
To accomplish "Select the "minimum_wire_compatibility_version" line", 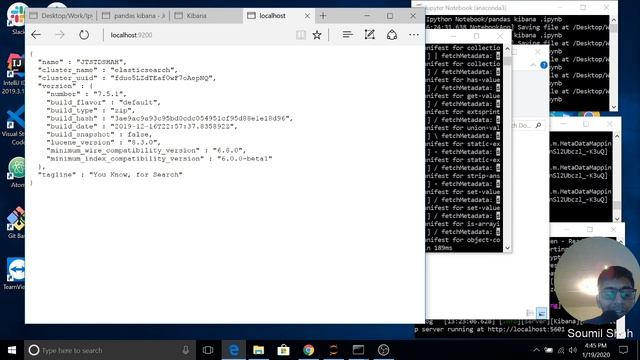I will click(146, 151).
